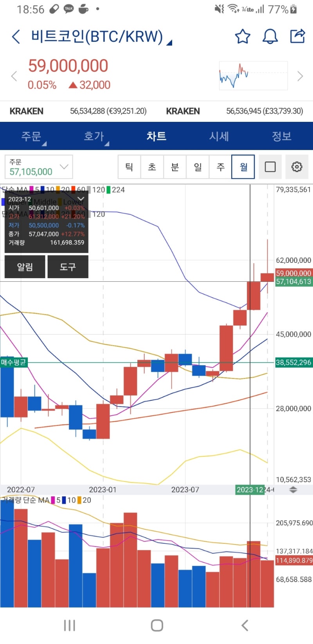Tap battery 77% indicator in status bar

(x=282, y=9)
